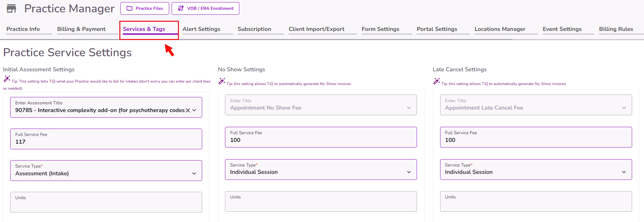Go to the Alert Settings tab
Screen dimensions: 644x222
point(201,29)
